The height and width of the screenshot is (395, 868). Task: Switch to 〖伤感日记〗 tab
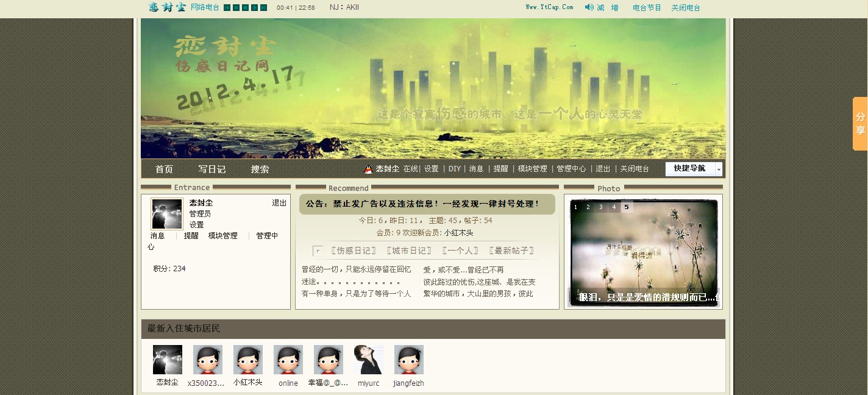pos(354,251)
